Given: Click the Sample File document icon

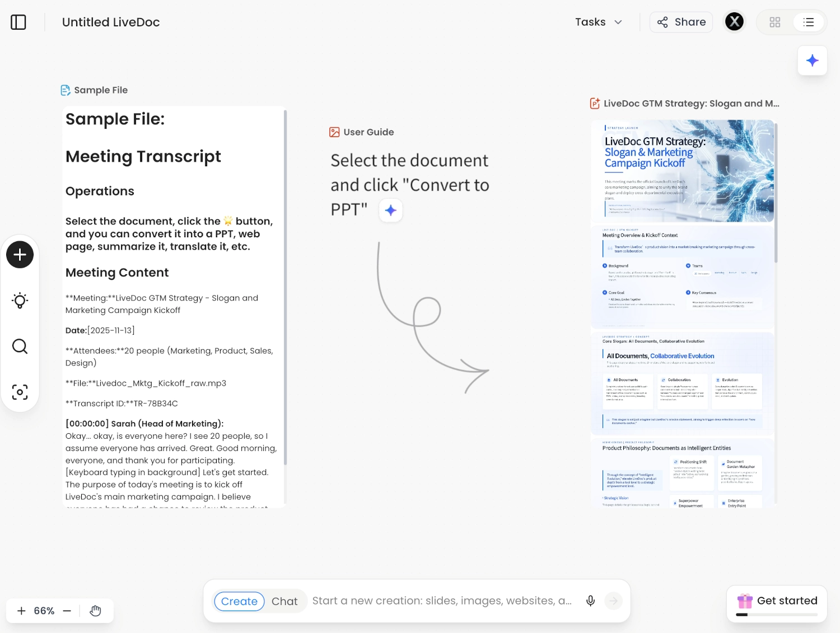Looking at the screenshot, I should 66,90.
